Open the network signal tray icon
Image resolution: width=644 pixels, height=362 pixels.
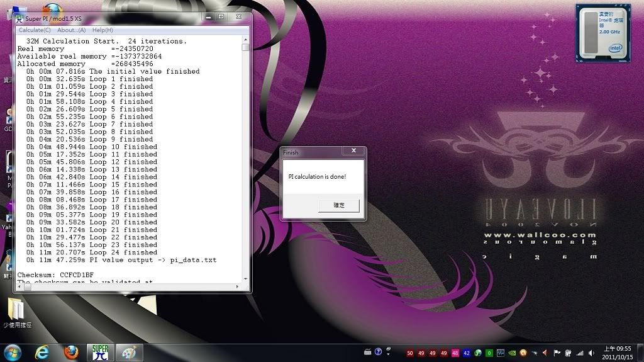580,353
